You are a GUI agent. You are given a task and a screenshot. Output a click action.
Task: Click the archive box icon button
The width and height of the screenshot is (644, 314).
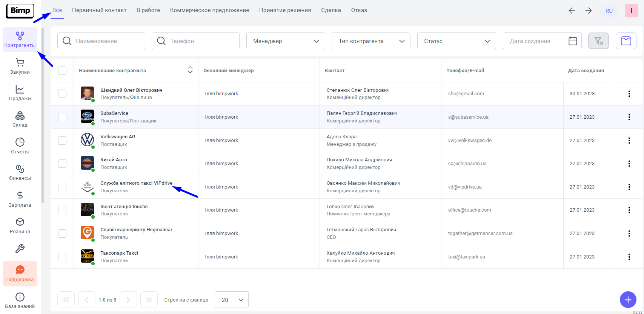(626, 41)
